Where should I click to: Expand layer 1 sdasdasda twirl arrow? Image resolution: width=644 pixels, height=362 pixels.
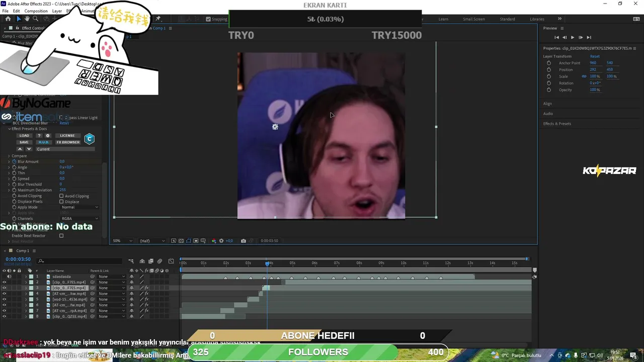tap(26, 277)
